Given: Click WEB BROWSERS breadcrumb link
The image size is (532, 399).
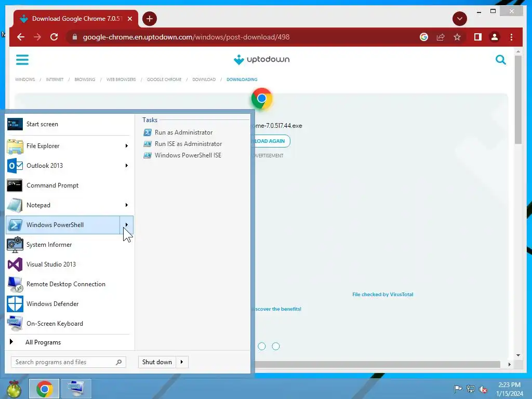Looking at the screenshot, I should 121,79.
